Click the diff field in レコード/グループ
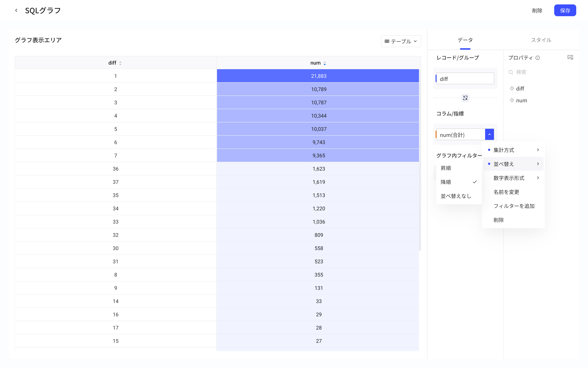 pyautogui.click(x=465, y=79)
